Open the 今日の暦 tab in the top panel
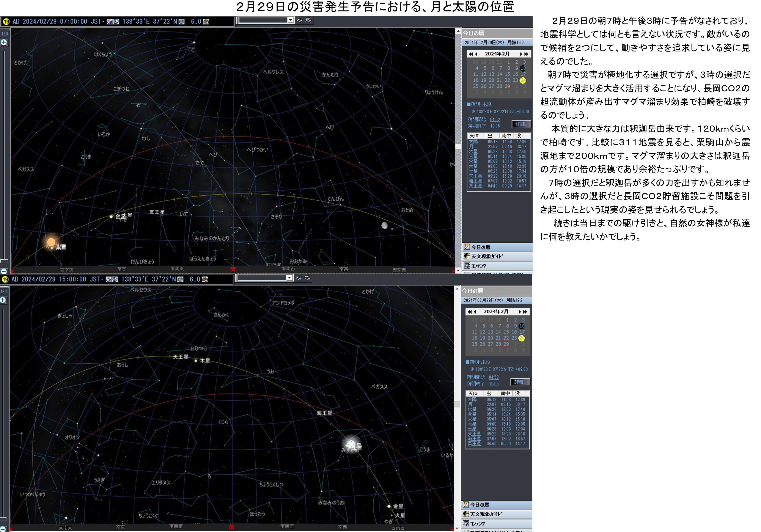Screen dimensions: 761x532 click(497, 247)
